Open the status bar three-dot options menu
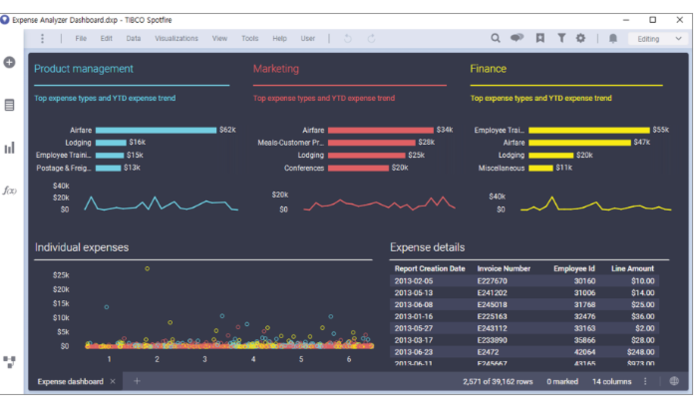The width and height of the screenshot is (700, 401). point(645,381)
